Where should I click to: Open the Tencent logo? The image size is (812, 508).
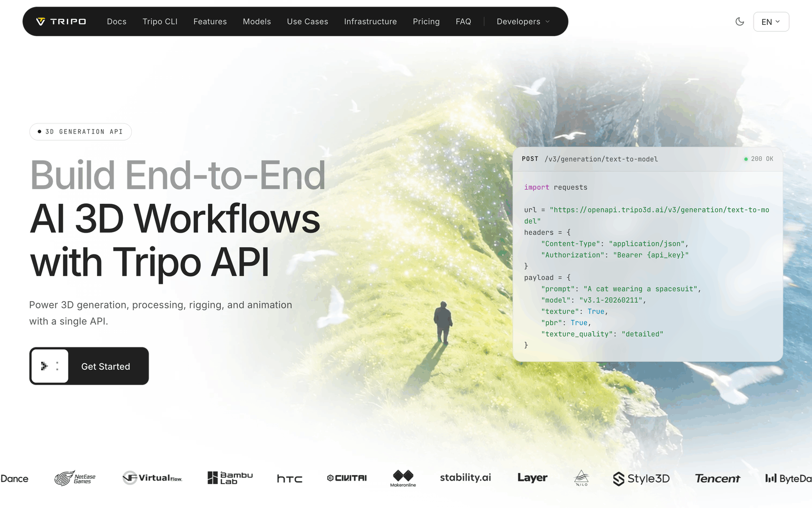click(x=718, y=479)
